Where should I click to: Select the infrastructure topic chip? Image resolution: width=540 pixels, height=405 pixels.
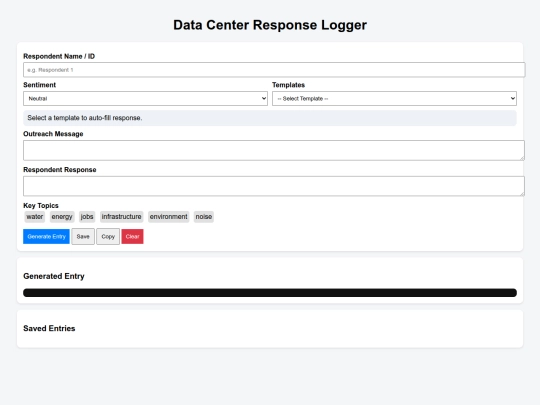(122, 217)
